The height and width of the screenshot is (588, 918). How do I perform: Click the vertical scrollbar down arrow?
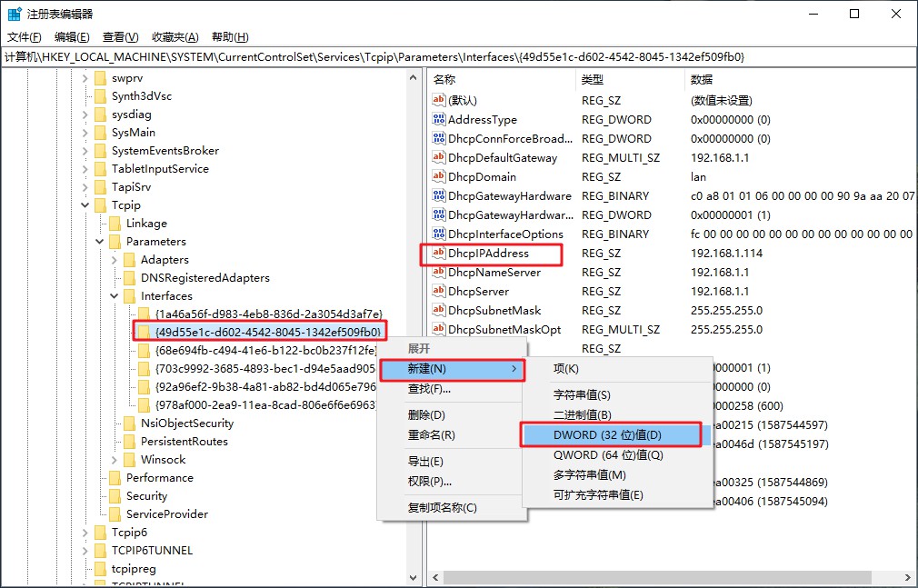pyautogui.click(x=414, y=577)
